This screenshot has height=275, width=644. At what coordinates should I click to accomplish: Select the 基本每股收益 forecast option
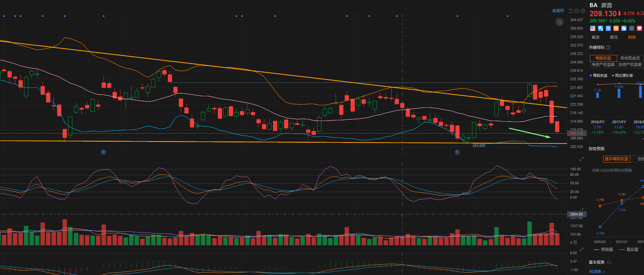point(616,159)
